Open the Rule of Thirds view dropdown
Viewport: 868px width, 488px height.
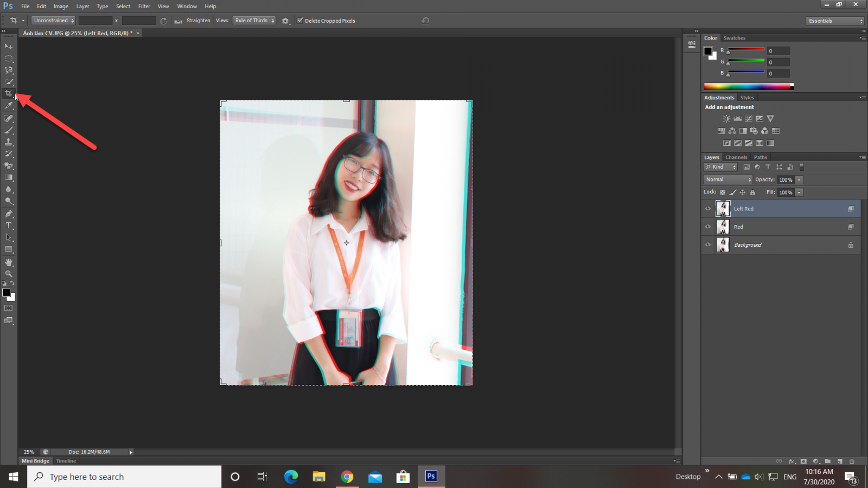pyautogui.click(x=254, y=21)
